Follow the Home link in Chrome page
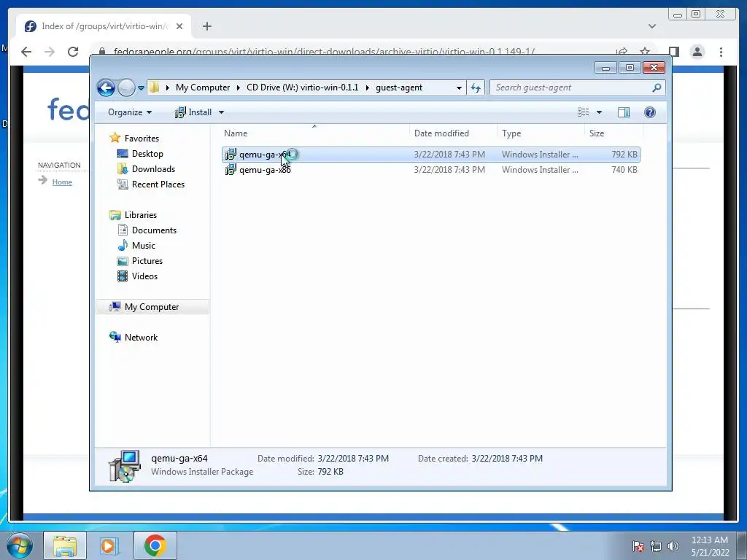 [62, 182]
